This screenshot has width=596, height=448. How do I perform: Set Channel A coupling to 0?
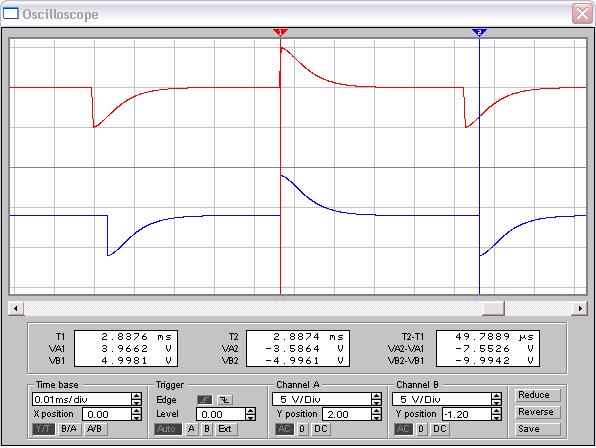(302, 429)
